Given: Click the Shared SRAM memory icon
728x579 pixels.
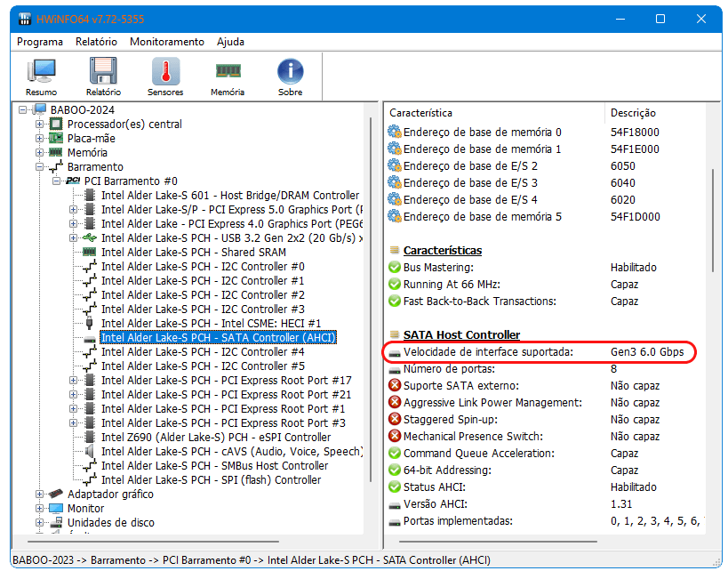Looking at the screenshot, I should pyautogui.click(x=89, y=253).
